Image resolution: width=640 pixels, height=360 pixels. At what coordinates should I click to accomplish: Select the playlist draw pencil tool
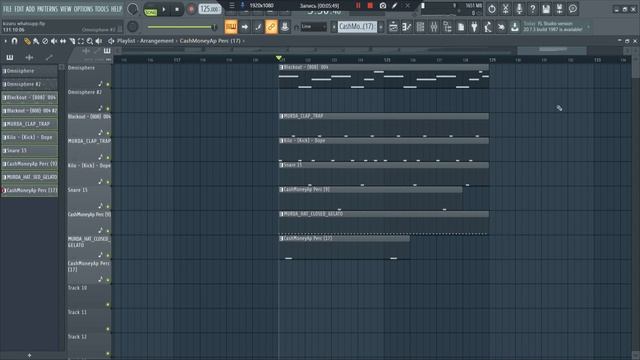pos(27,41)
